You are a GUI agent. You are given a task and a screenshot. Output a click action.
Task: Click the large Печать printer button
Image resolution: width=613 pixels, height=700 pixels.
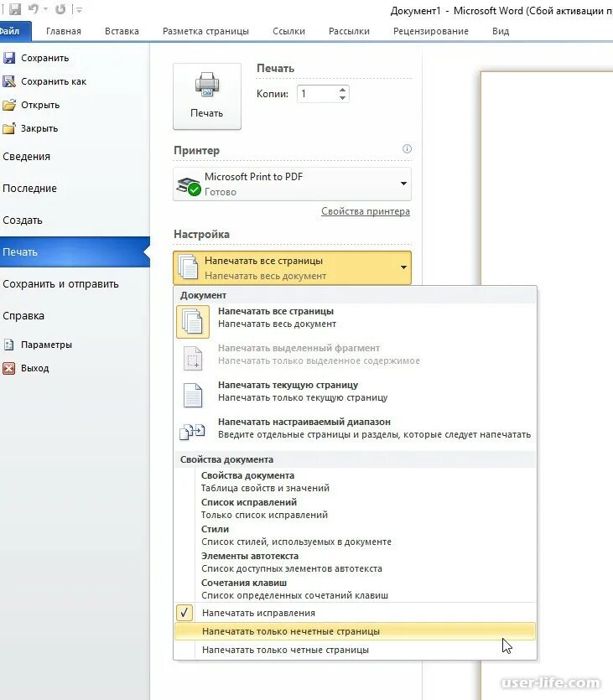[207, 96]
